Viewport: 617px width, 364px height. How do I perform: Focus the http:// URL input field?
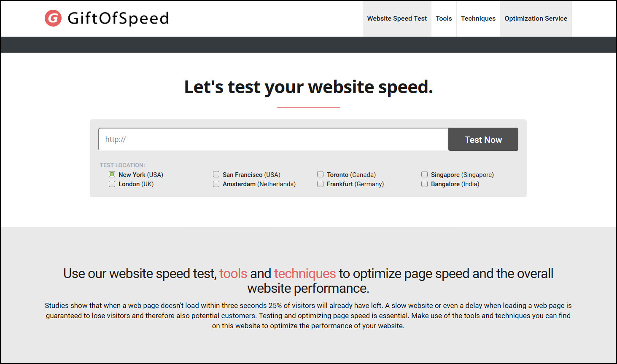273,139
